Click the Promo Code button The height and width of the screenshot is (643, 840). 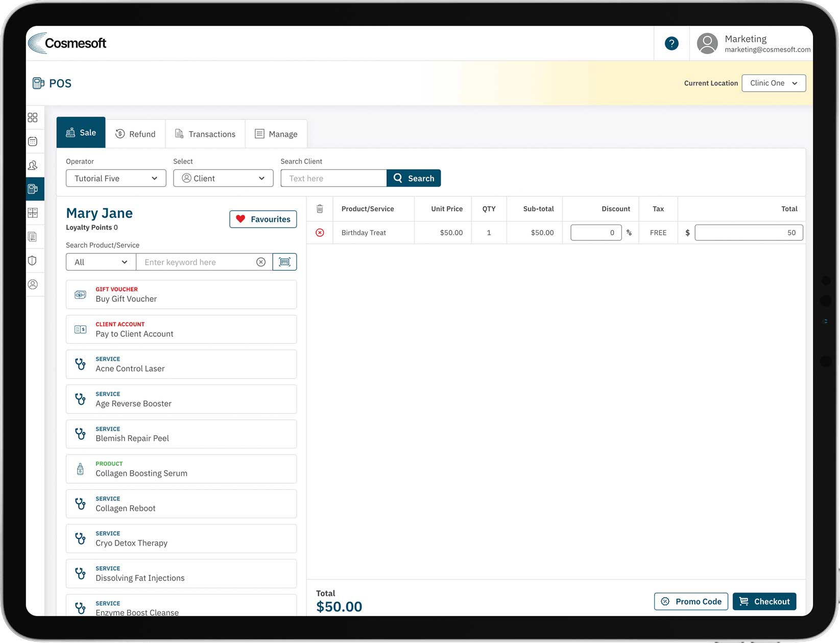point(691,601)
